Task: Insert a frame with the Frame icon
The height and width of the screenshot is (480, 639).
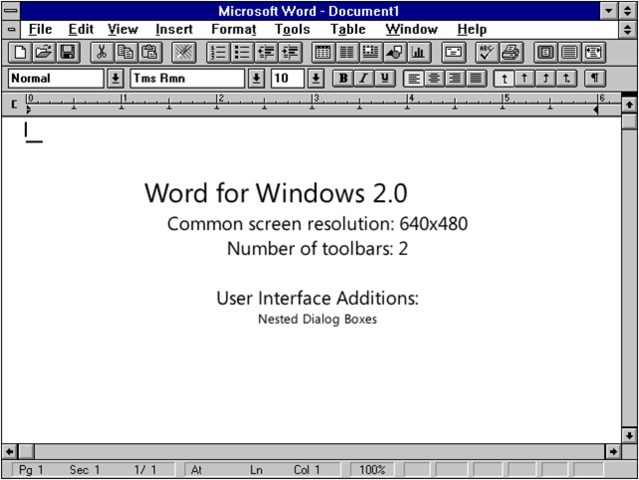Action: [371, 53]
